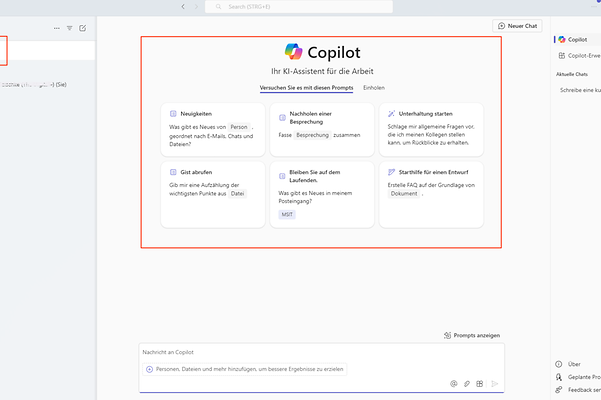Click the forward navigation arrow
Viewport: 601px width, 400px height.
click(x=196, y=7)
